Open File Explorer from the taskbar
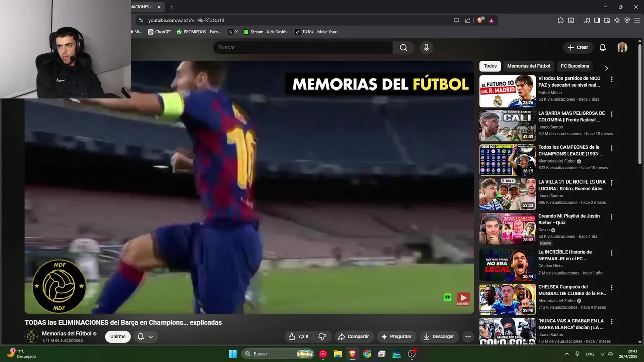The image size is (644, 362). tap(338, 354)
